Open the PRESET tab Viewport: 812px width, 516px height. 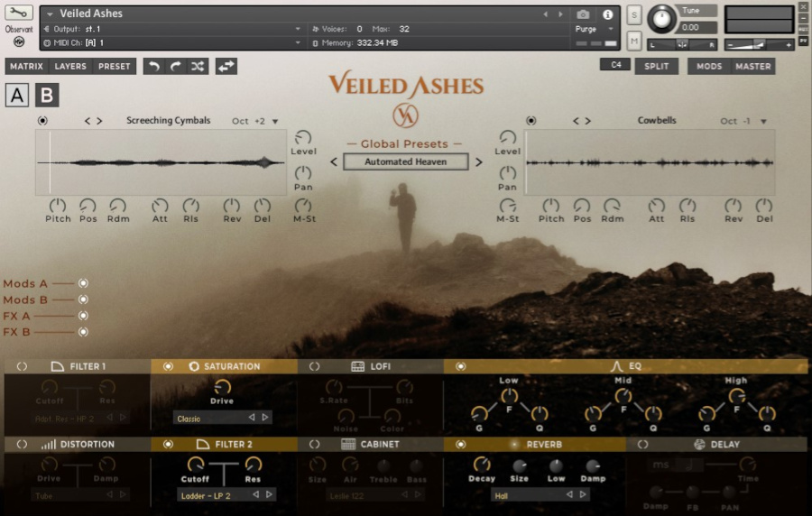point(115,66)
